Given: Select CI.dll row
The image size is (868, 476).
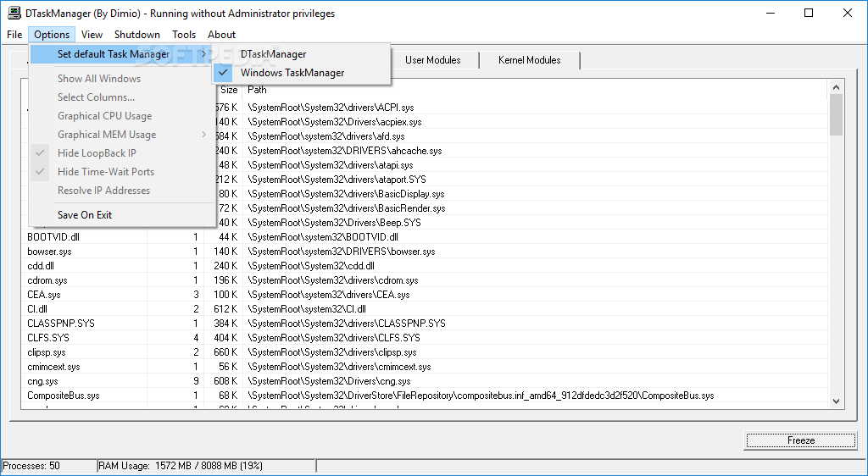Looking at the screenshot, I should (426, 309).
